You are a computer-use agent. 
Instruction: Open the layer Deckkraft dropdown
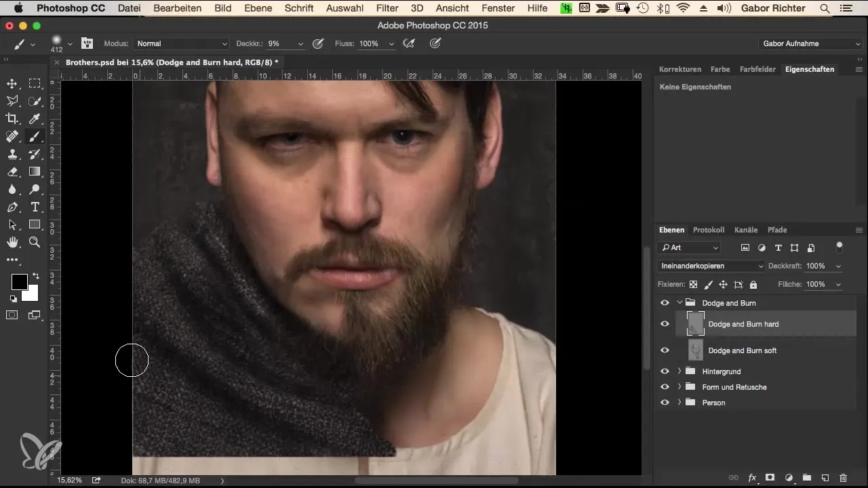[x=838, y=266]
